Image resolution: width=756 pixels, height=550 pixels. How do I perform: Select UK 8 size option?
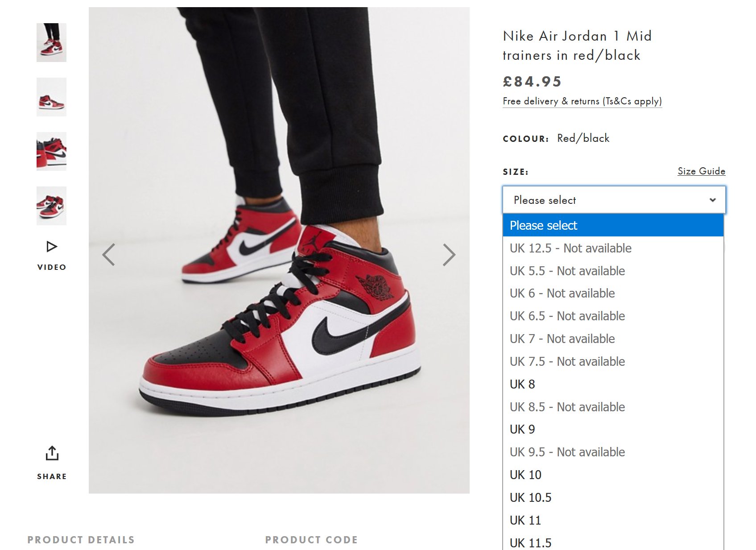coord(613,384)
